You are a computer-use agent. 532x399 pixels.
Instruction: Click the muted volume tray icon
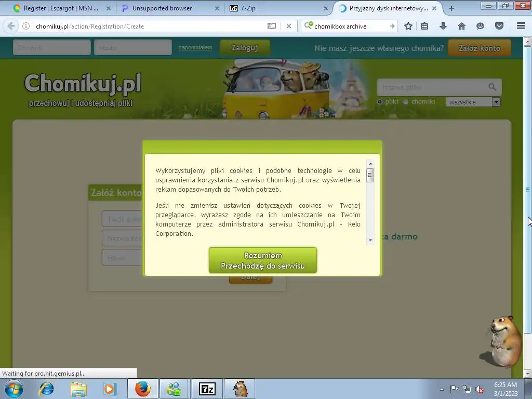click(480, 389)
